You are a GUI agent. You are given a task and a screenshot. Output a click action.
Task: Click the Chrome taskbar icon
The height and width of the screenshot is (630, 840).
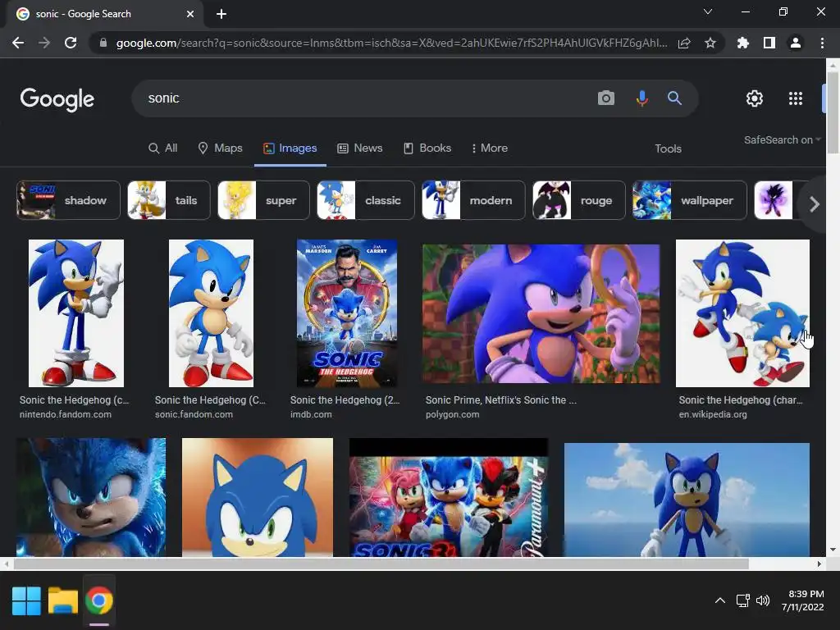coord(98,600)
